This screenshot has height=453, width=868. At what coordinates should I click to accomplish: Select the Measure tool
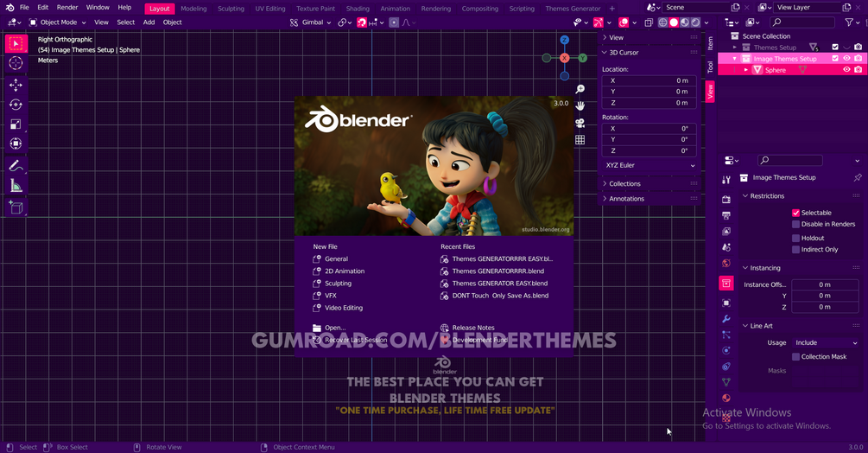tap(16, 186)
